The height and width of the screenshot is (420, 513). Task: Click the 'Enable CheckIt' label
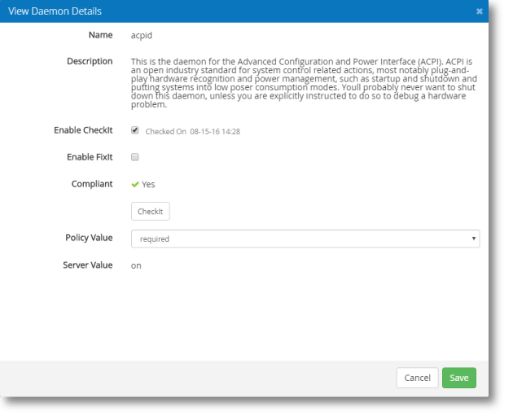[83, 130]
